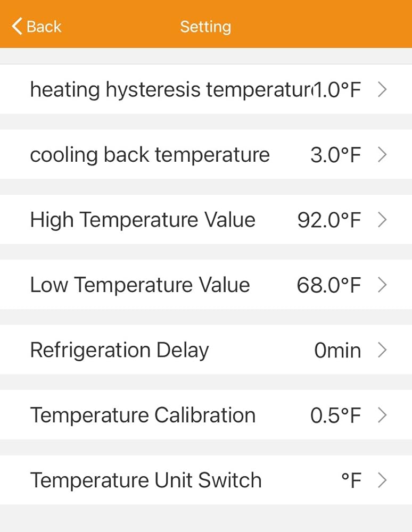Open the heating hysteresis temperature setting
This screenshot has height=532, width=412.
pos(170,90)
